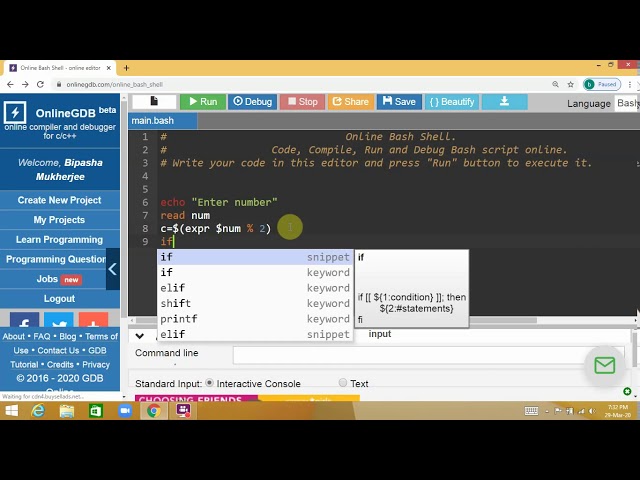The image size is (640, 480).
Task: Switch to the input tab
Action: click(380, 334)
